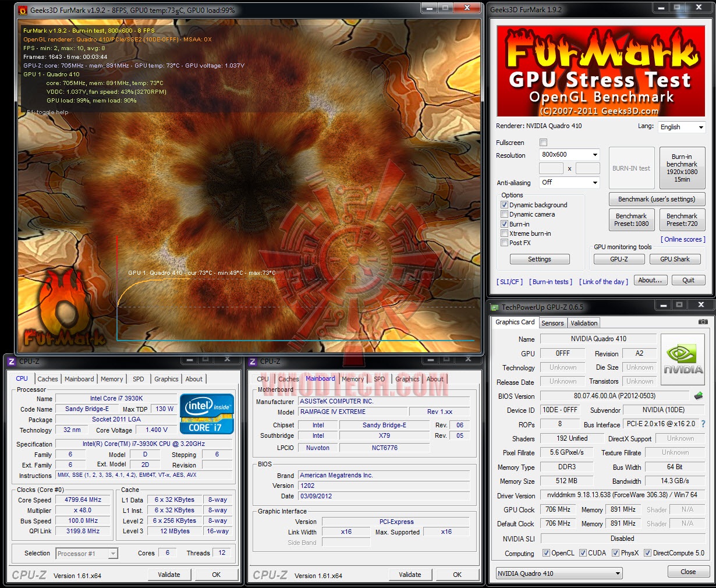This screenshot has height=588, width=716.
Task: Open the Processor #1 selection dropdown
Action: (87, 554)
